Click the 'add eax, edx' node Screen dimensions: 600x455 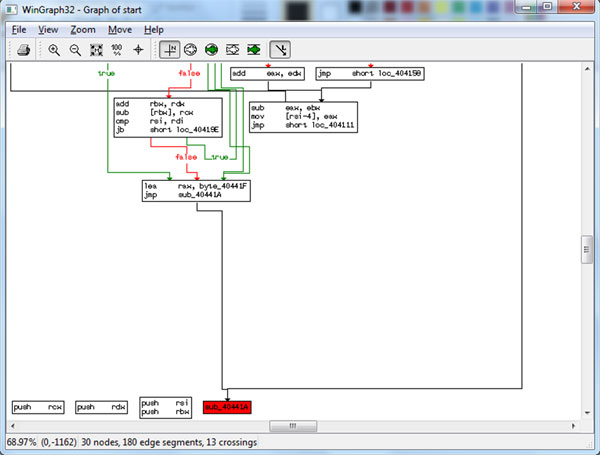267,73
